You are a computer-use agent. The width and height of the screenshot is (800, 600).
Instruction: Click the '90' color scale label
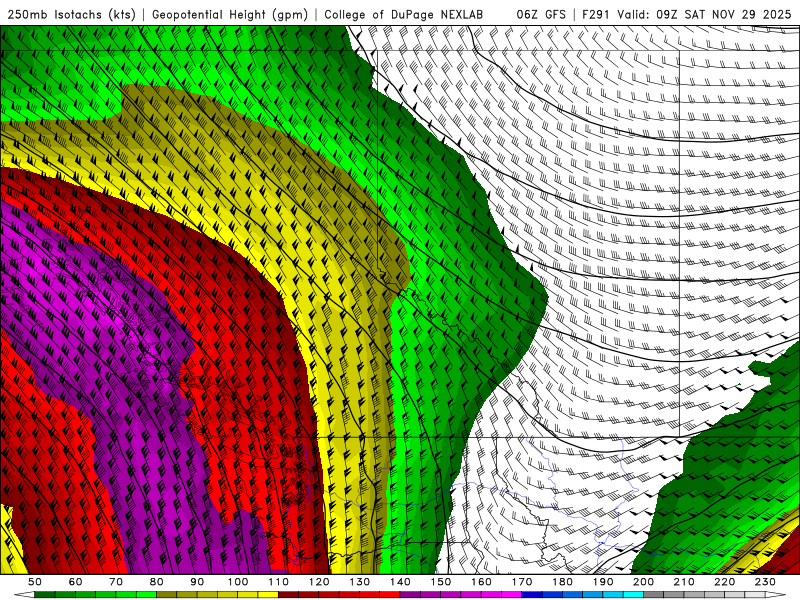tap(197, 582)
